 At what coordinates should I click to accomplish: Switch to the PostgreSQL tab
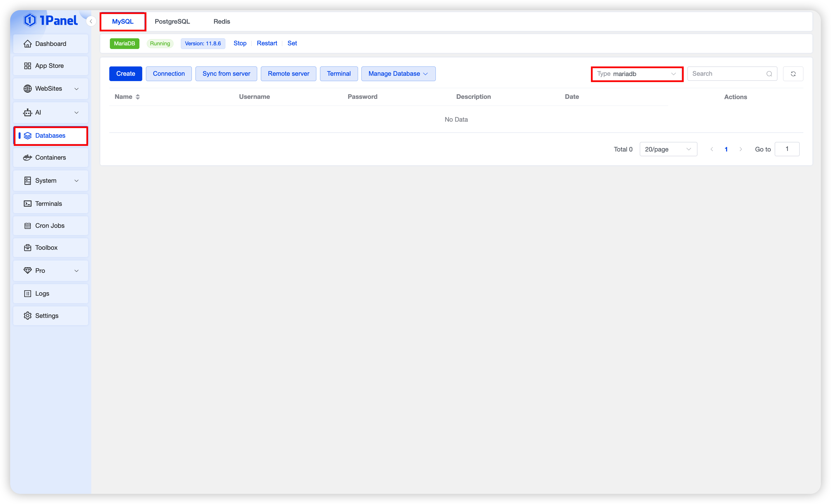coord(172,22)
